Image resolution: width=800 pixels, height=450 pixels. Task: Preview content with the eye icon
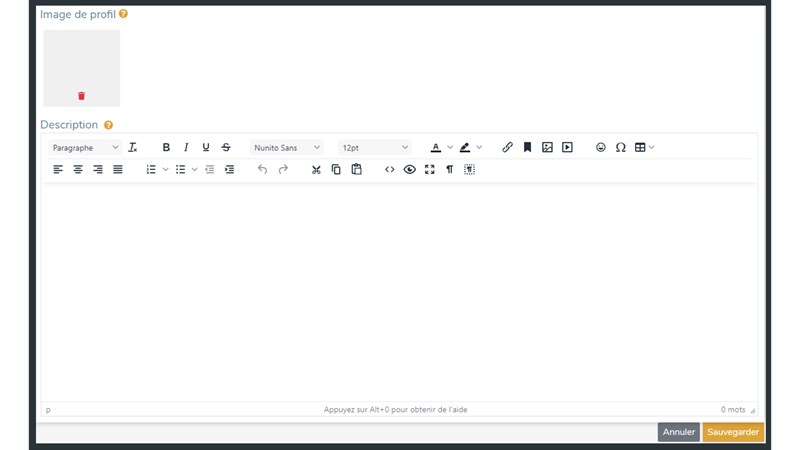pos(409,169)
